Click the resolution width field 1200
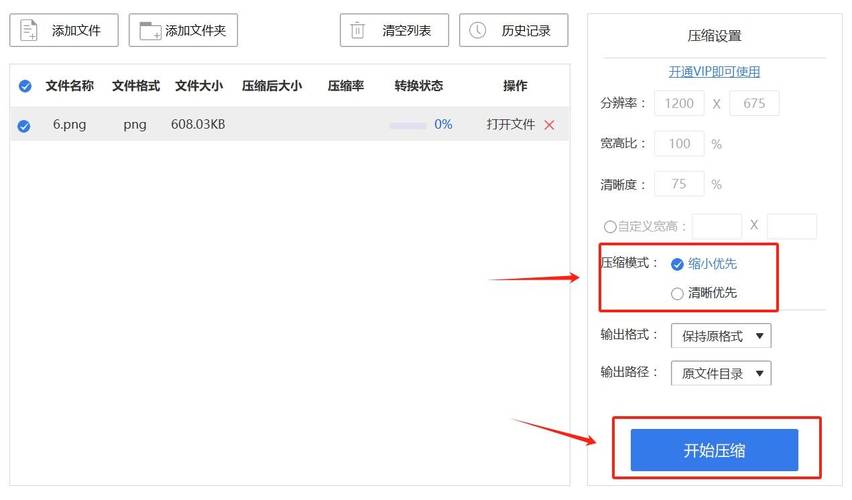This screenshot has width=852, height=500. tap(679, 103)
